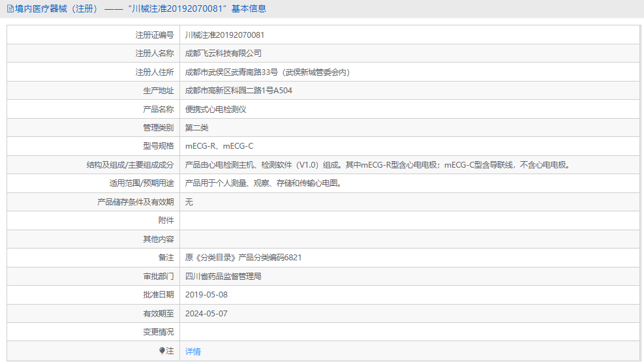Click the lightbulb icon beside 注
This screenshot has height=364, width=644.
pos(162,350)
